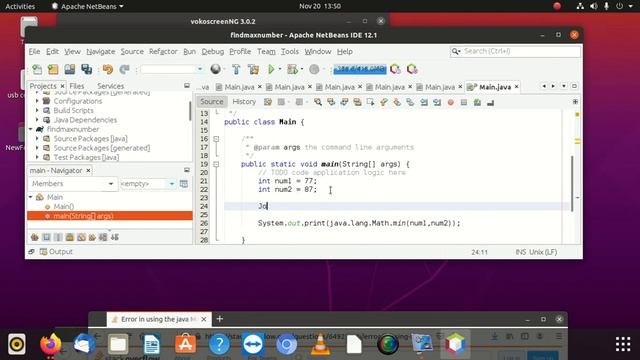Toggle Rectangular Selection in editor toolbar
This screenshot has width=640, height=360.
click(x=370, y=102)
